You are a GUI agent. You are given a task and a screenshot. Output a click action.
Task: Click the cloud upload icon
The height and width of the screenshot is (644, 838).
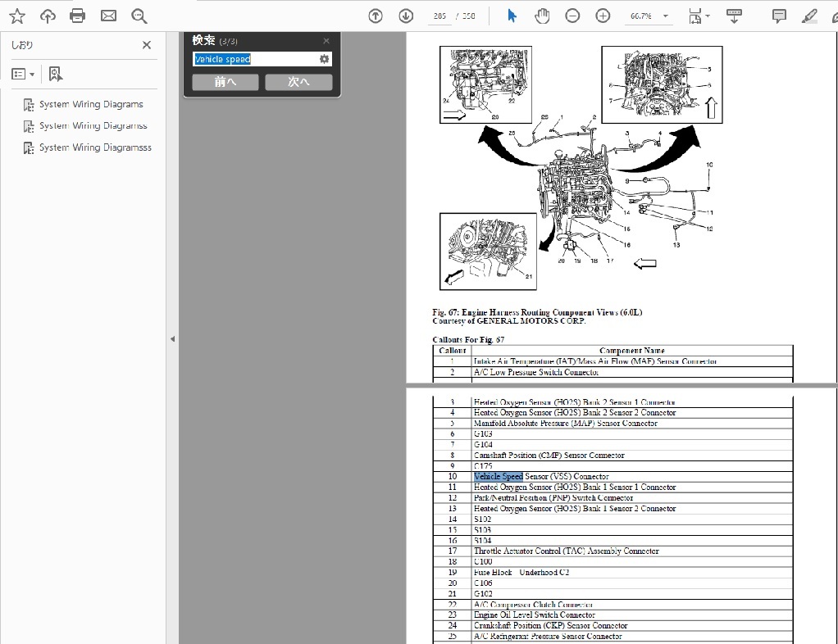48,16
